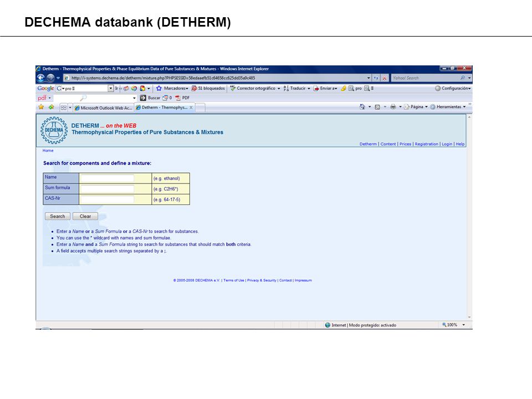This screenshot has width=532, height=399.
Task: Click the Print printer icon
Action: 393,107
